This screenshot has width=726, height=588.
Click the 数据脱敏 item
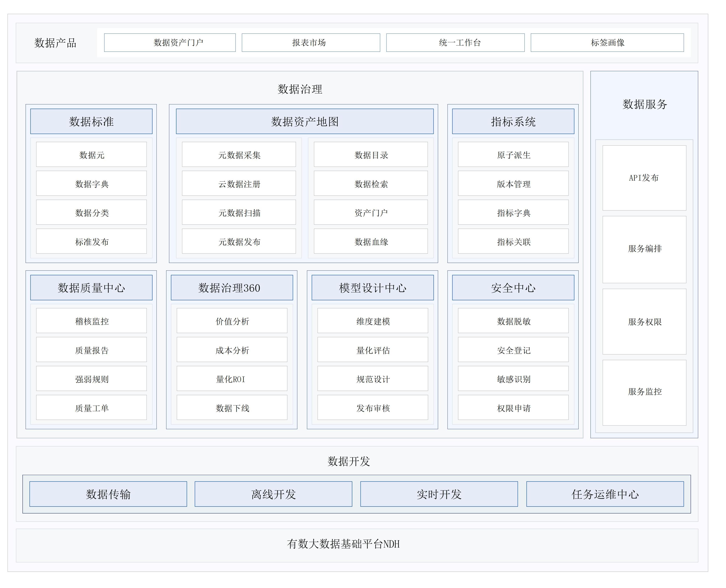[x=513, y=321]
